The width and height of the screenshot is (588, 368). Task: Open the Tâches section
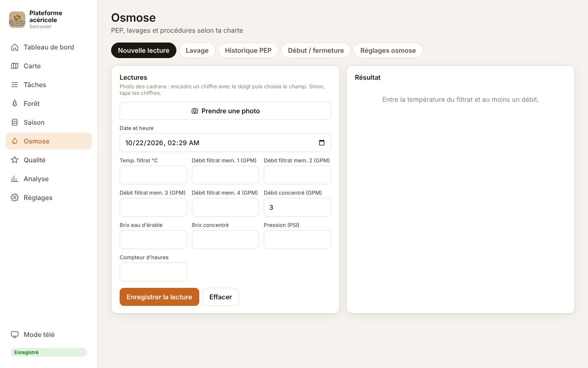(49, 85)
